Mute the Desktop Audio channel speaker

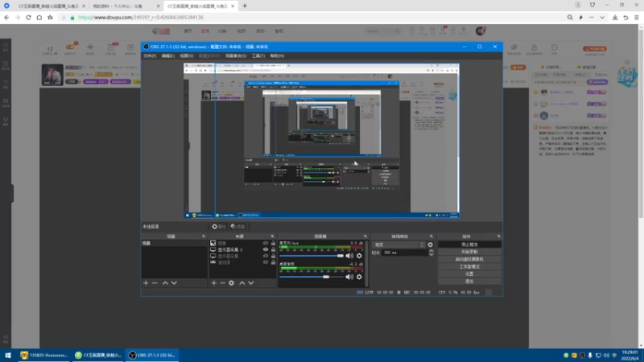349,277
